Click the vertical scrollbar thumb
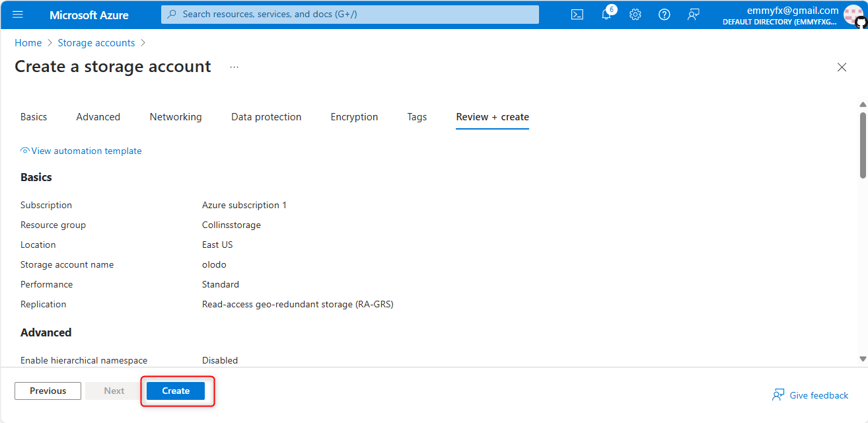This screenshot has width=868, height=423. click(863, 145)
